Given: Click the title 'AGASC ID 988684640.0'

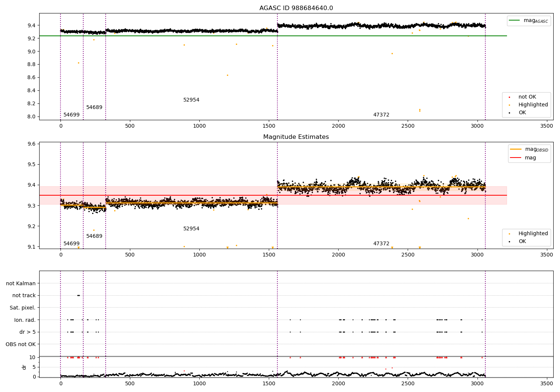Looking at the screenshot, I should coord(296,8).
